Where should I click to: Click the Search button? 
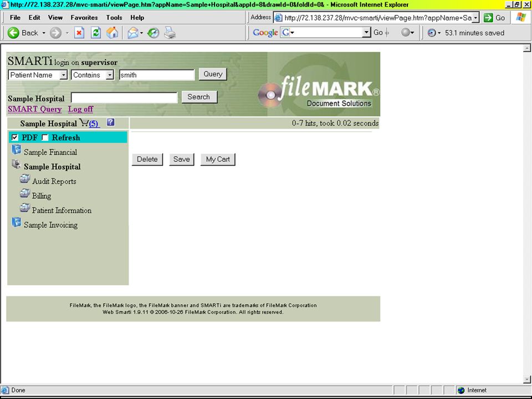click(199, 97)
